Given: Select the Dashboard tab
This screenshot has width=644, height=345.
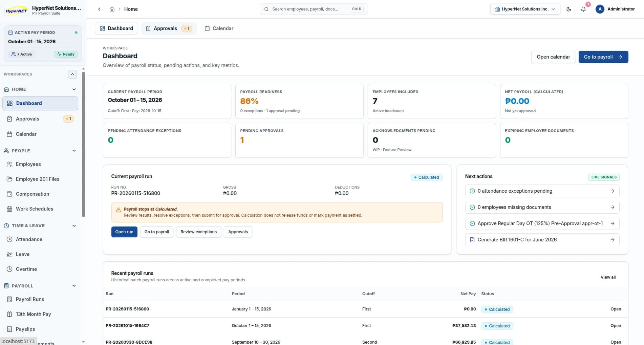Looking at the screenshot, I should pos(116,28).
